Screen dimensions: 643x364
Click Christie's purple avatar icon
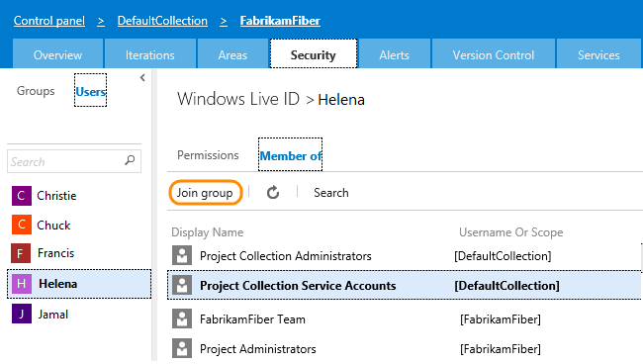click(22, 196)
